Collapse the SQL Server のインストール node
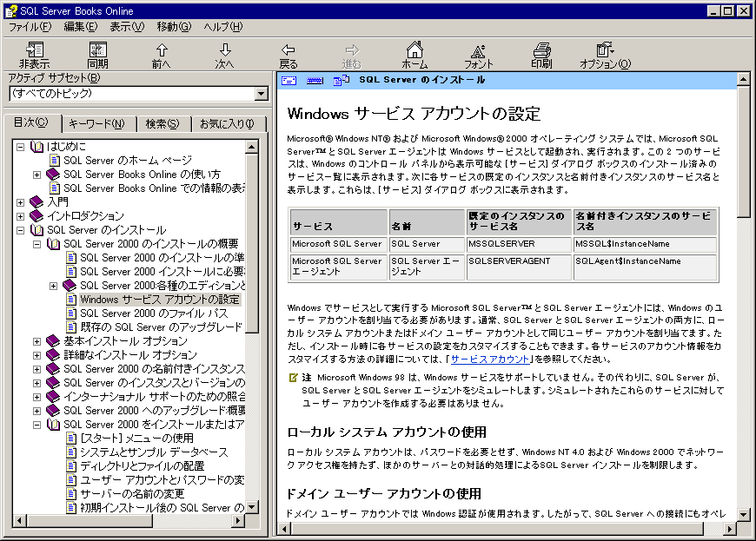756x541 pixels. click(x=20, y=230)
